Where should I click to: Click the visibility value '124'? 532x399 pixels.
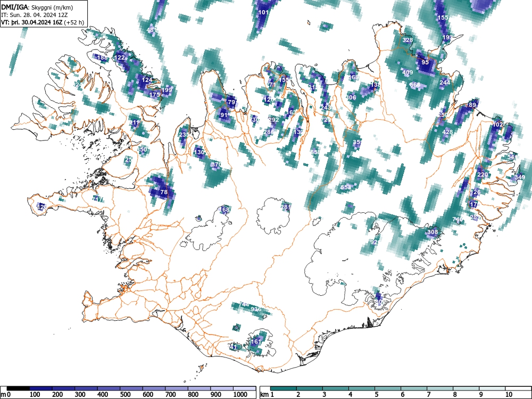coord(147,80)
